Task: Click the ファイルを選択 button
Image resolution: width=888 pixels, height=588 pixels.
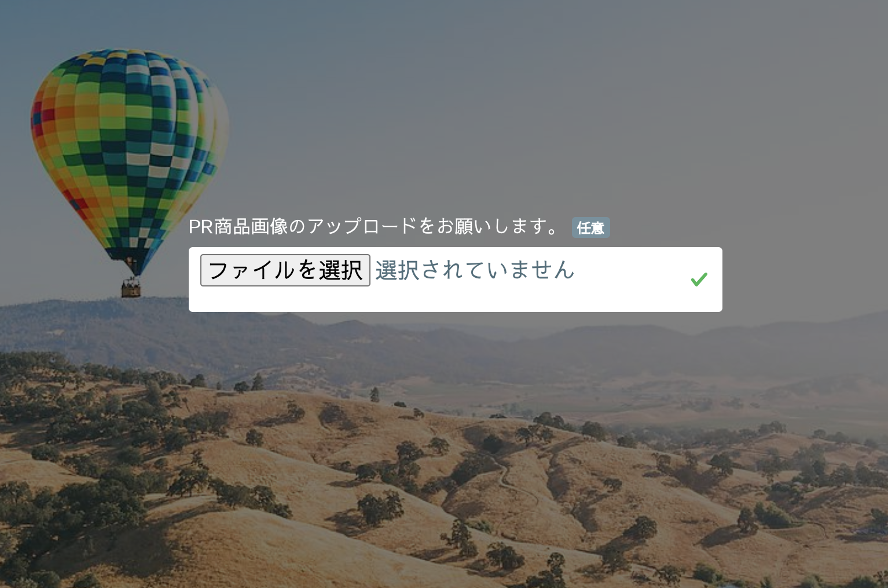Action: 285,270
